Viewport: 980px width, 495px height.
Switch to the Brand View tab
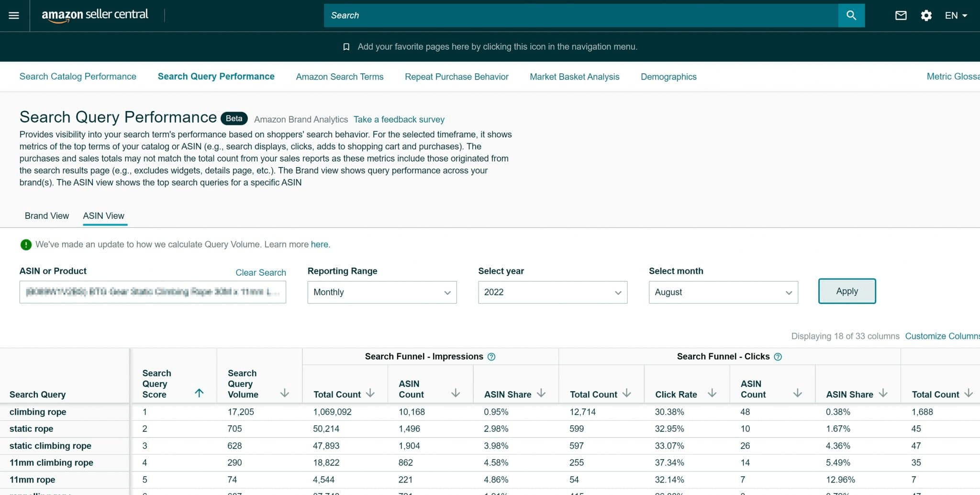coord(46,216)
